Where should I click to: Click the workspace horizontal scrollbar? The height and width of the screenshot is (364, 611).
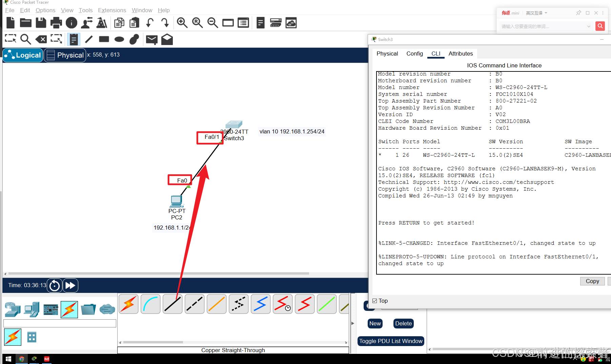pyautogui.click(x=159, y=273)
